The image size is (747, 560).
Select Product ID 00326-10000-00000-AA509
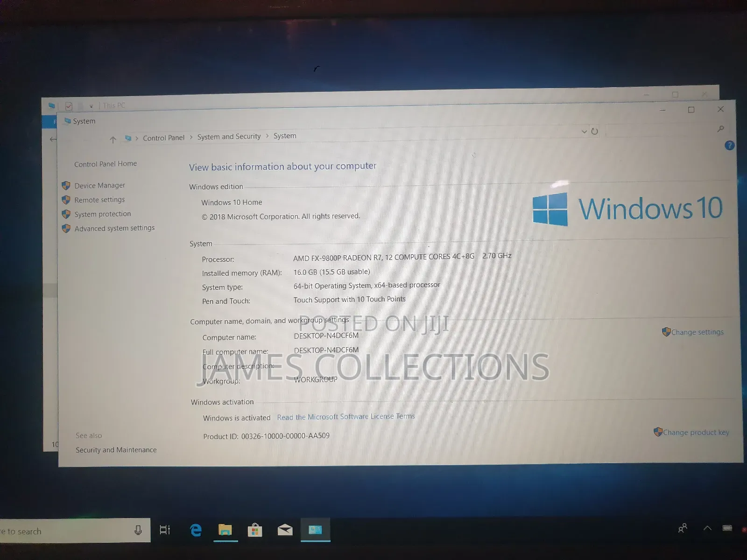pyautogui.click(x=266, y=436)
